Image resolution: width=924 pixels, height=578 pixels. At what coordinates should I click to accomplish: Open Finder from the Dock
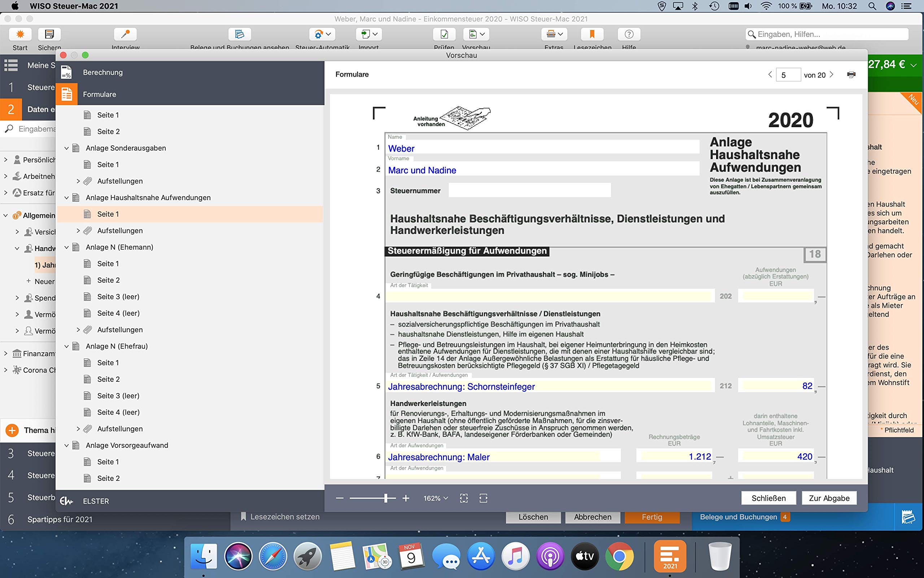pos(204,556)
